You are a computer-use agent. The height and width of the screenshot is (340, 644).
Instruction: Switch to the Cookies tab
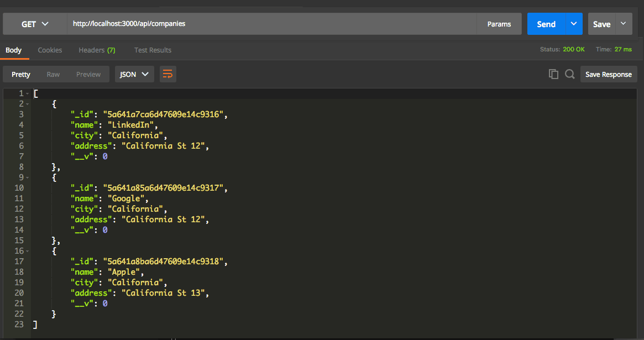pyautogui.click(x=50, y=50)
